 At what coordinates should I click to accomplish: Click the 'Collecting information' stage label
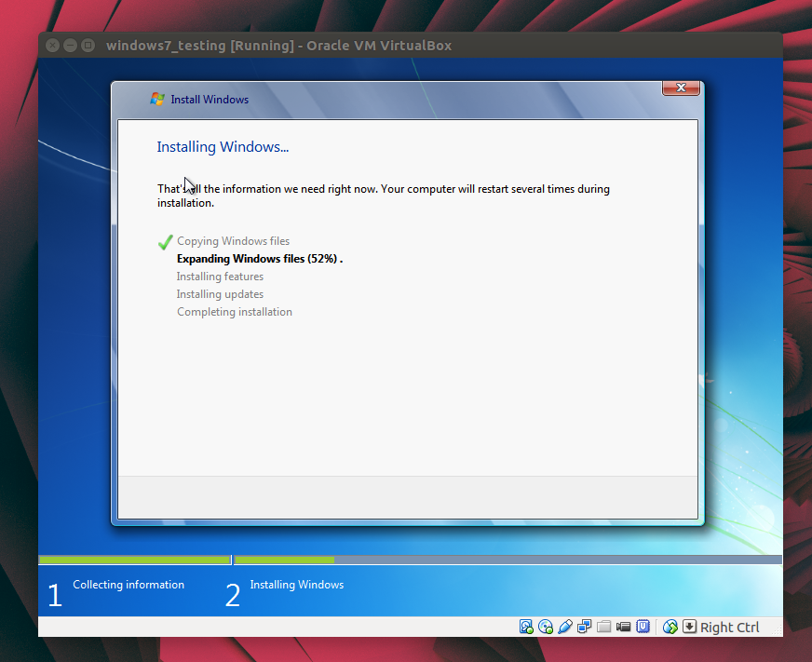point(129,585)
